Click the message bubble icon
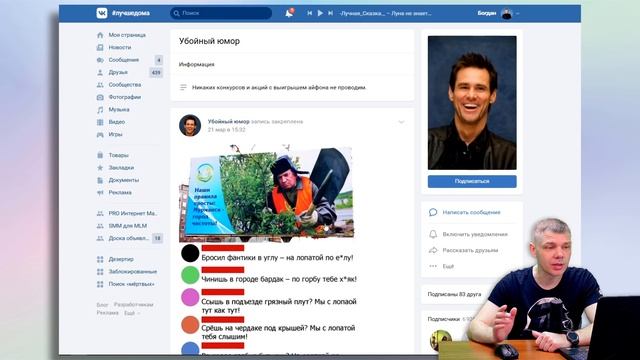This screenshot has width=640, height=360. click(x=433, y=212)
